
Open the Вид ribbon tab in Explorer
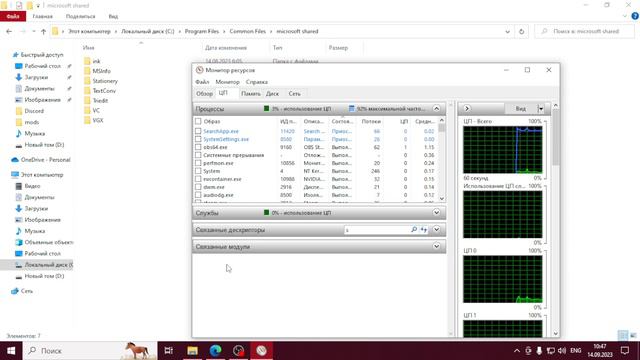113,16
